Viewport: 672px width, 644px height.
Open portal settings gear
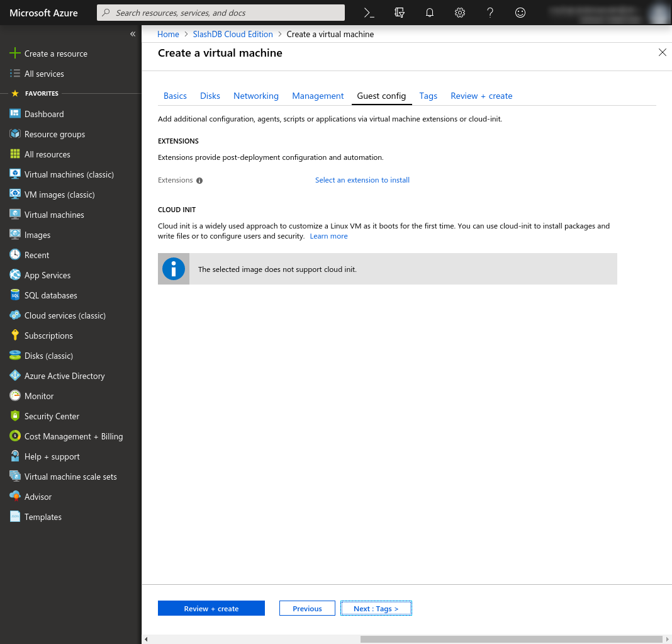point(460,13)
